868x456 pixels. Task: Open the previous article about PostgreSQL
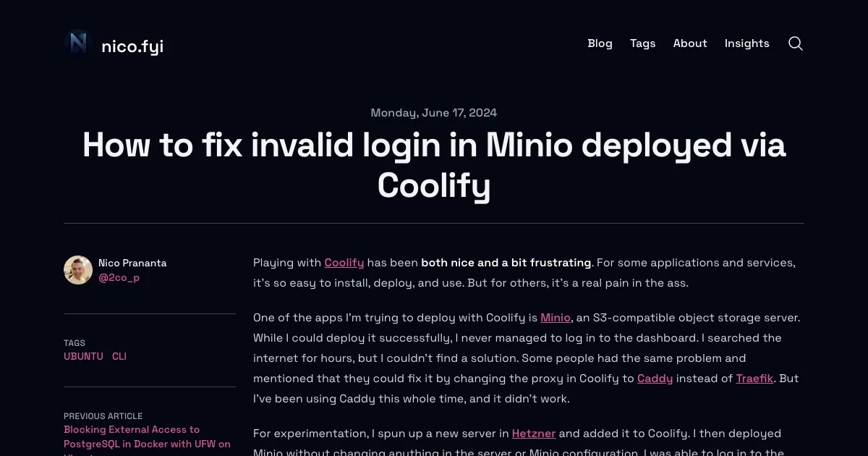pyautogui.click(x=147, y=436)
